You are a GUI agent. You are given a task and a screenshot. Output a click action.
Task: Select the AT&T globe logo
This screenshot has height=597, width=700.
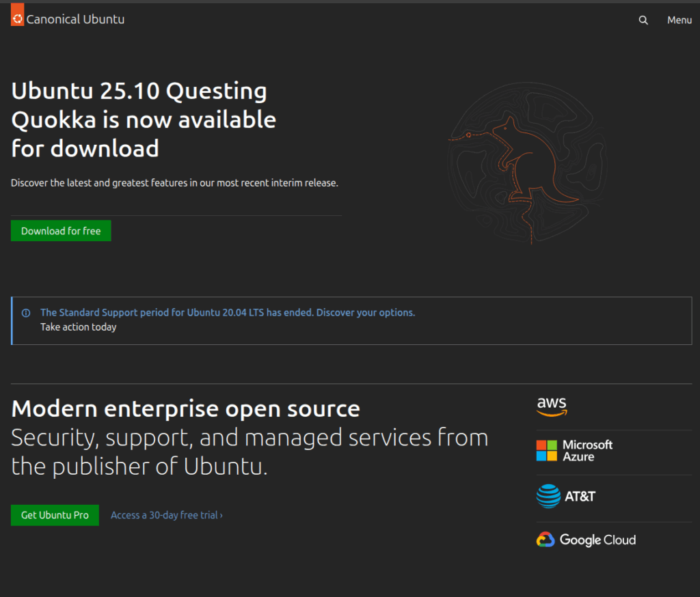(548, 497)
